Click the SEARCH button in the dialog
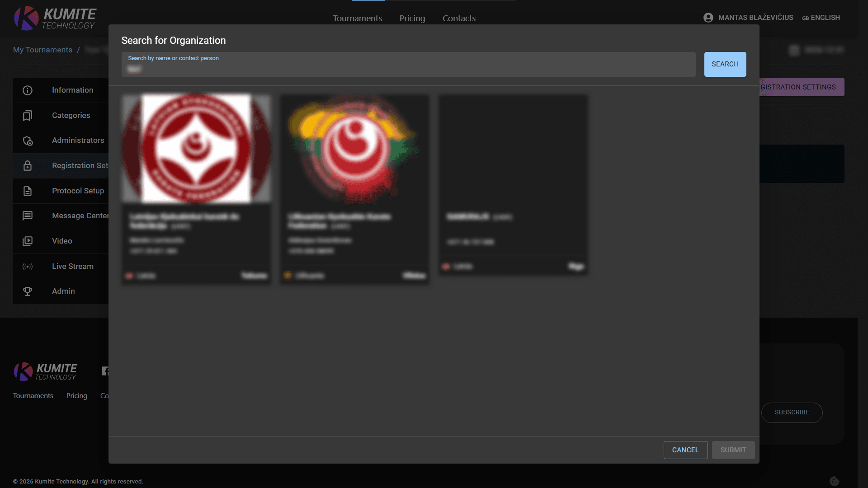This screenshot has width=868, height=488. (725, 64)
